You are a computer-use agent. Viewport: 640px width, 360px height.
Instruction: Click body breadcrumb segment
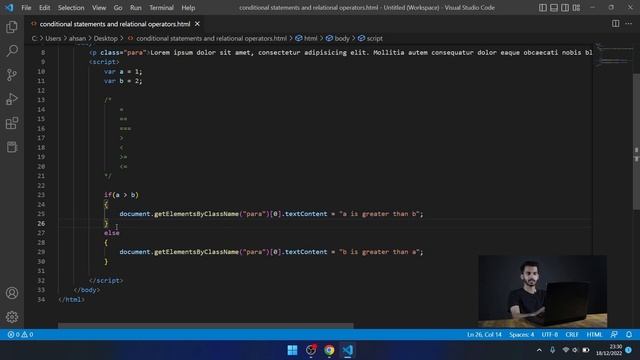(338, 38)
